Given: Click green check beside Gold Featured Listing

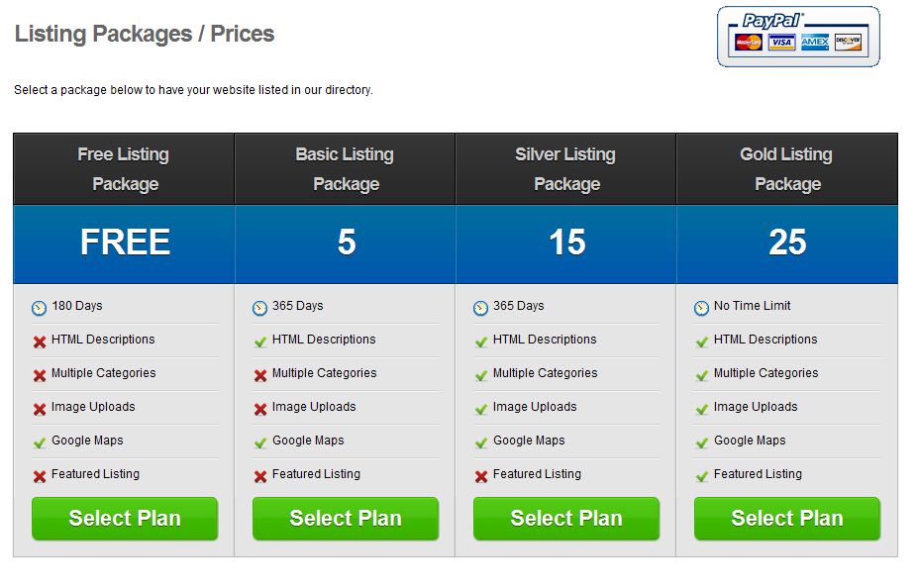Looking at the screenshot, I should click(x=702, y=476).
